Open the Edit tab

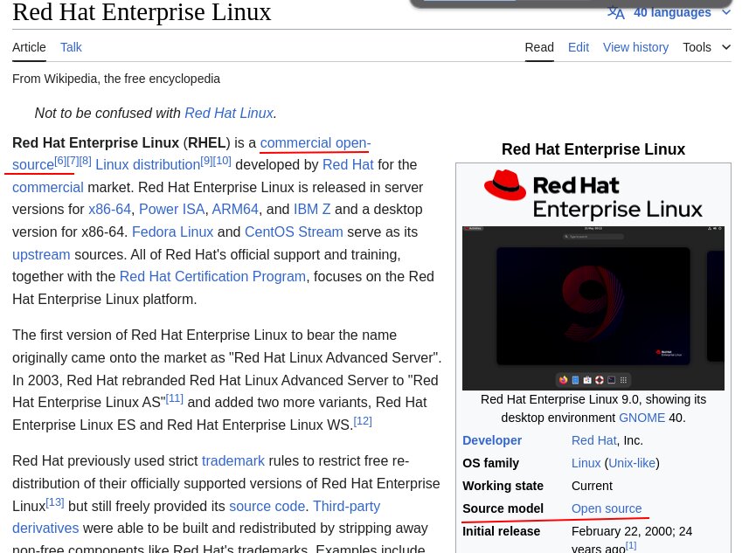(579, 47)
